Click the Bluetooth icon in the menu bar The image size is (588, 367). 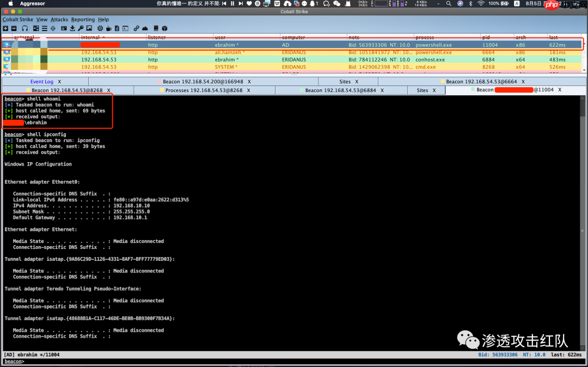[470, 3]
